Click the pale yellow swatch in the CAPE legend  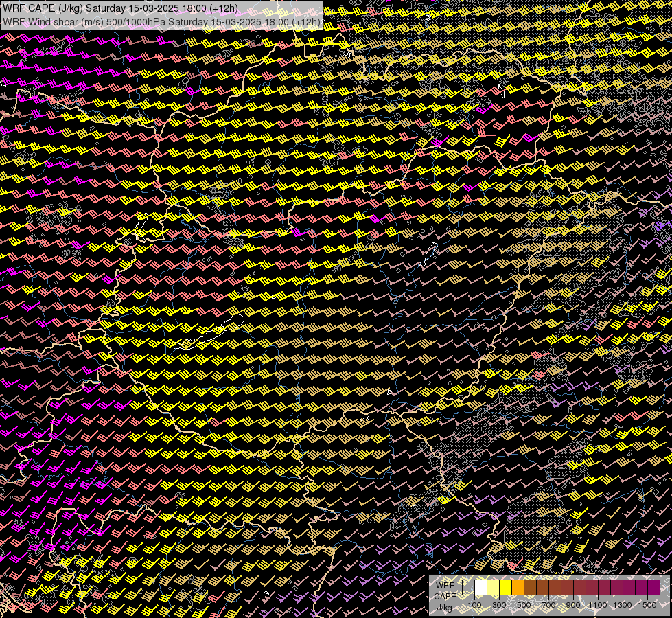coord(494,588)
